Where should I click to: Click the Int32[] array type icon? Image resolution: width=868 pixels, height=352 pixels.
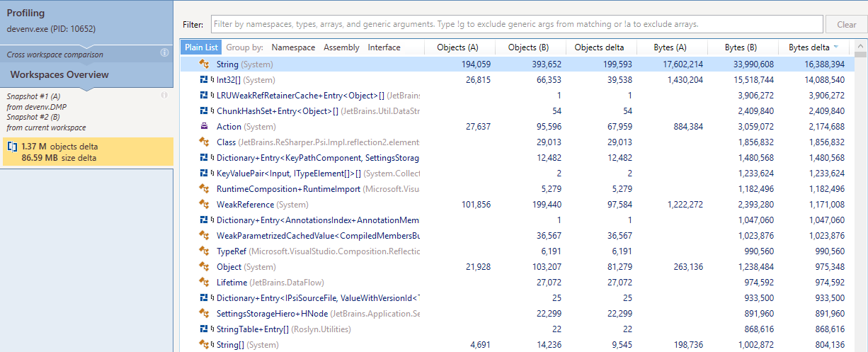(205, 80)
